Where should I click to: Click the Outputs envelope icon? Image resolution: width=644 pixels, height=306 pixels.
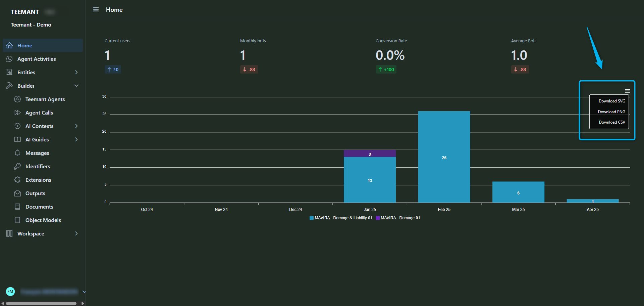click(17, 193)
